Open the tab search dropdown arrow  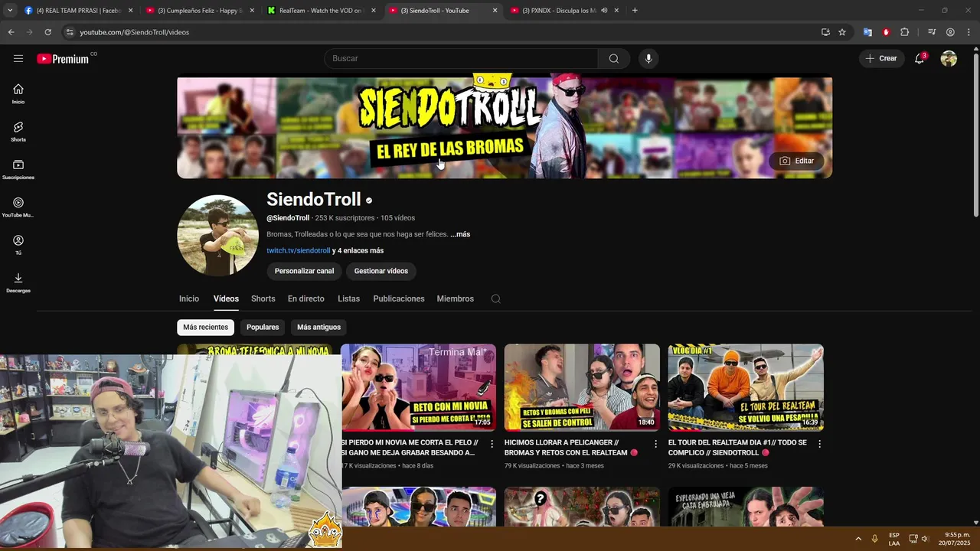pos(10,11)
